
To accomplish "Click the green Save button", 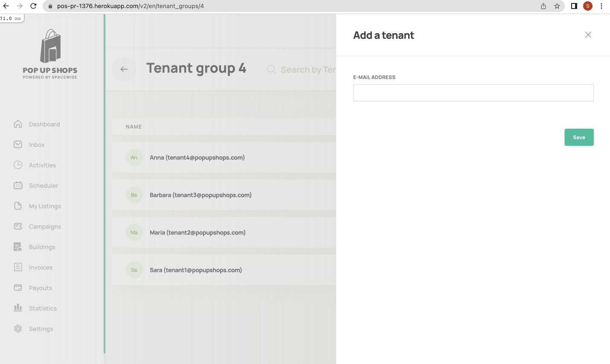I will 578,137.
